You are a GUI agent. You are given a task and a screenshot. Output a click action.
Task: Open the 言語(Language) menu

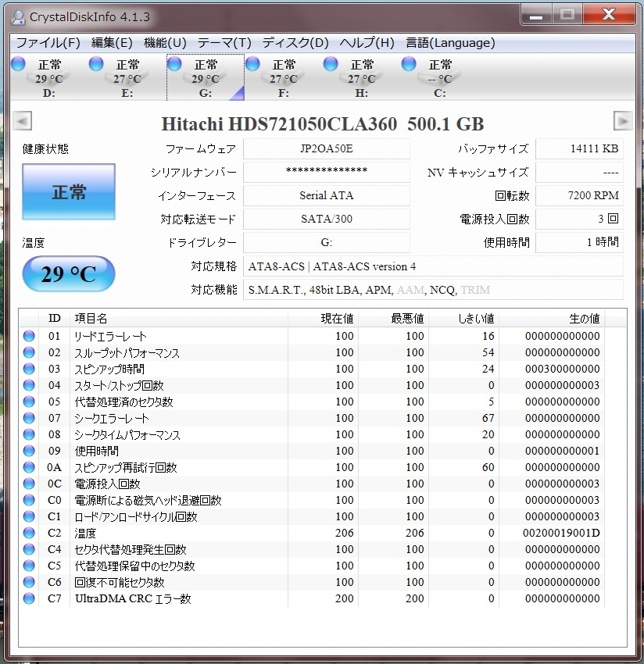point(450,43)
